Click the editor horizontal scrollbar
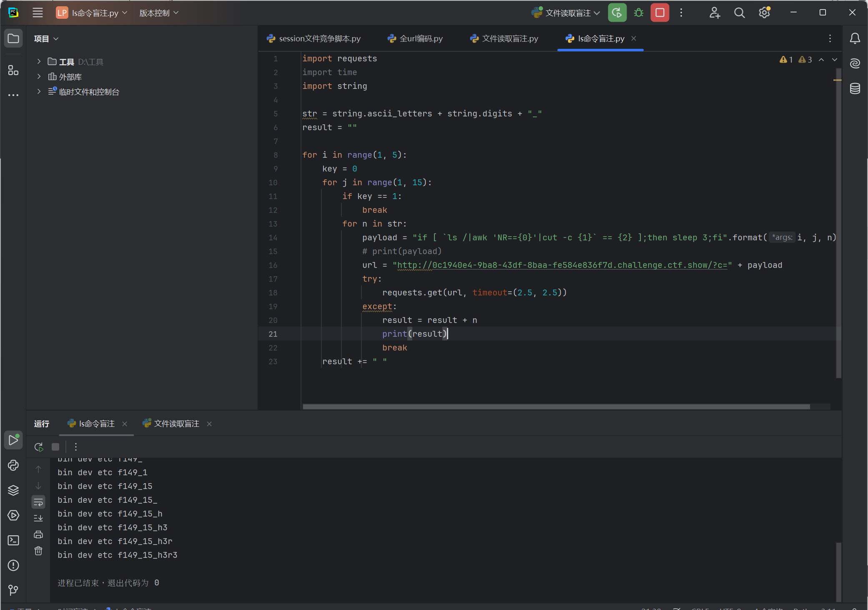The image size is (868, 610). click(x=556, y=406)
